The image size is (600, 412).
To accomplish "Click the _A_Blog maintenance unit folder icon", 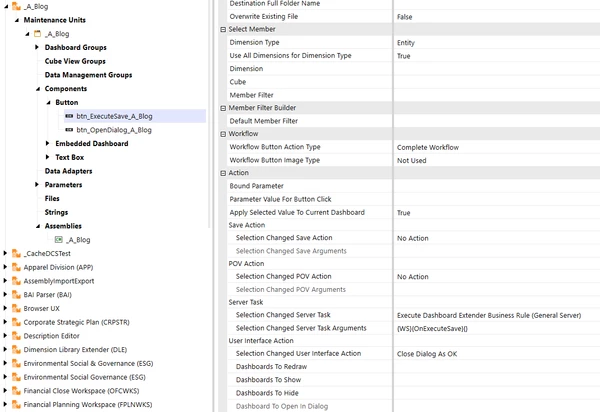I will pyautogui.click(x=38, y=34).
